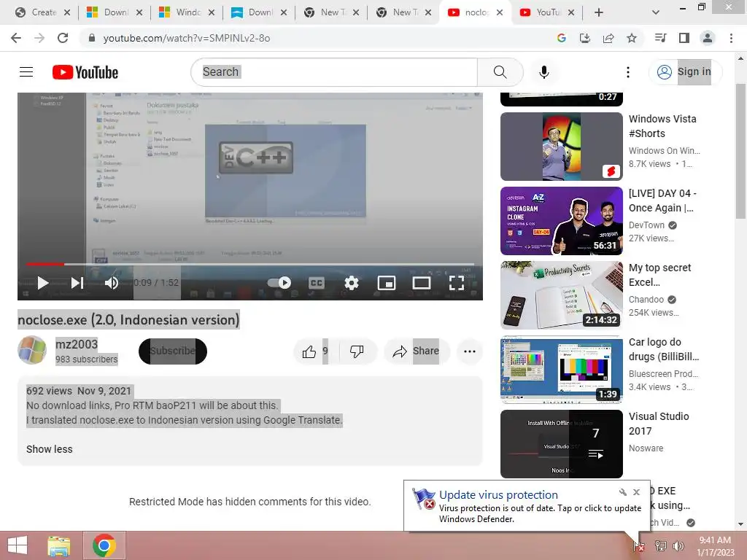This screenshot has height=560, width=747.
Task: Click the Chrome taskbar icon
Action: tap(104, 545)
